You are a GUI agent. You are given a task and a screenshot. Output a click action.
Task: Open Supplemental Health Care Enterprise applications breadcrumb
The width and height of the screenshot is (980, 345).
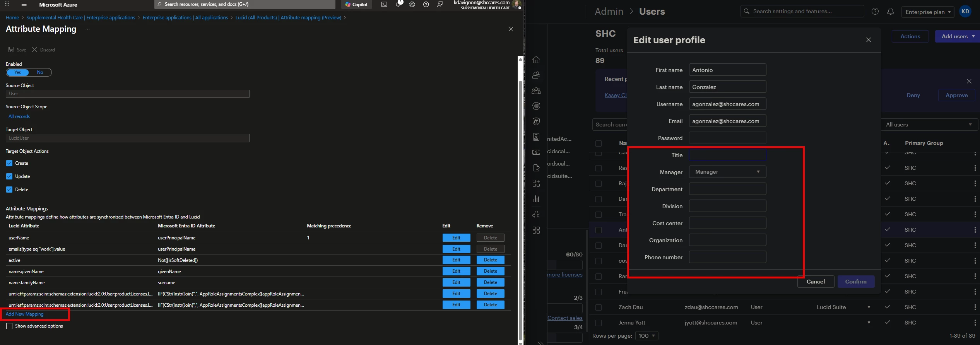pyautogui.click(x=80, y=18)
